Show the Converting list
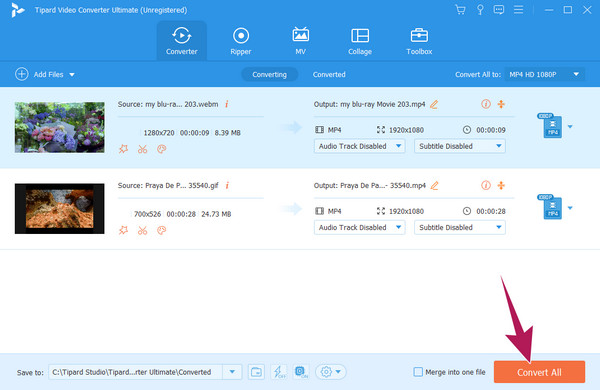The height and width of the screenshot is (390, 600). coord(269,74)
